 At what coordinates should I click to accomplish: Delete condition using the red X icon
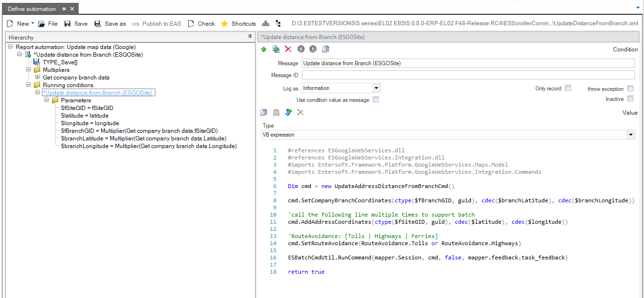(x=288, y=49)
